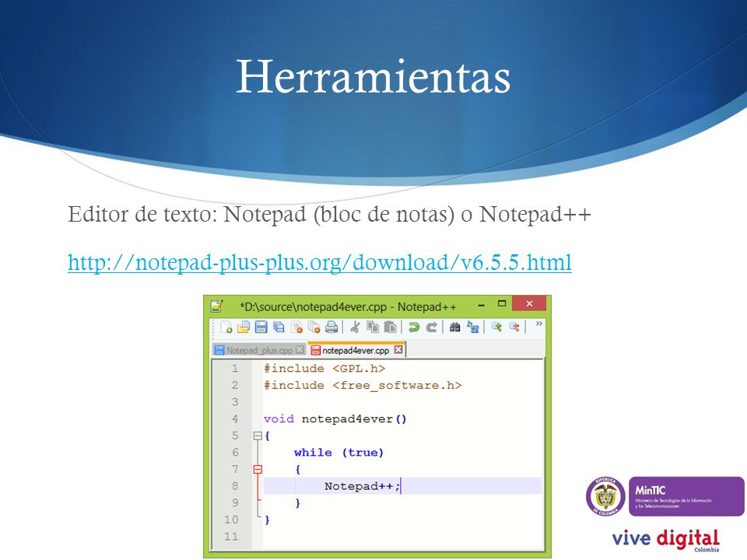Collapse the red fold marker at line 7
This screenshot has width=747, height=560.
pos(258,470)
